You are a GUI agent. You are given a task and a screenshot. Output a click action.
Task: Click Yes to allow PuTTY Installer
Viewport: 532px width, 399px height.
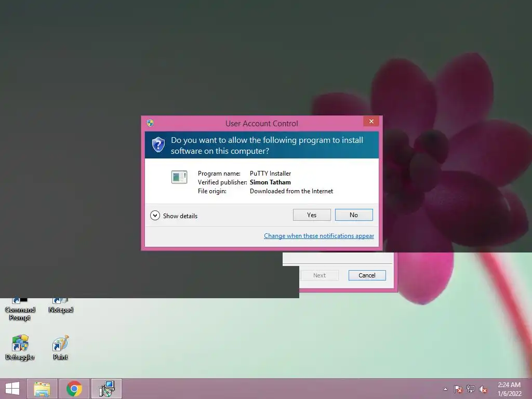pyautogui.click(x=312, y=215)
